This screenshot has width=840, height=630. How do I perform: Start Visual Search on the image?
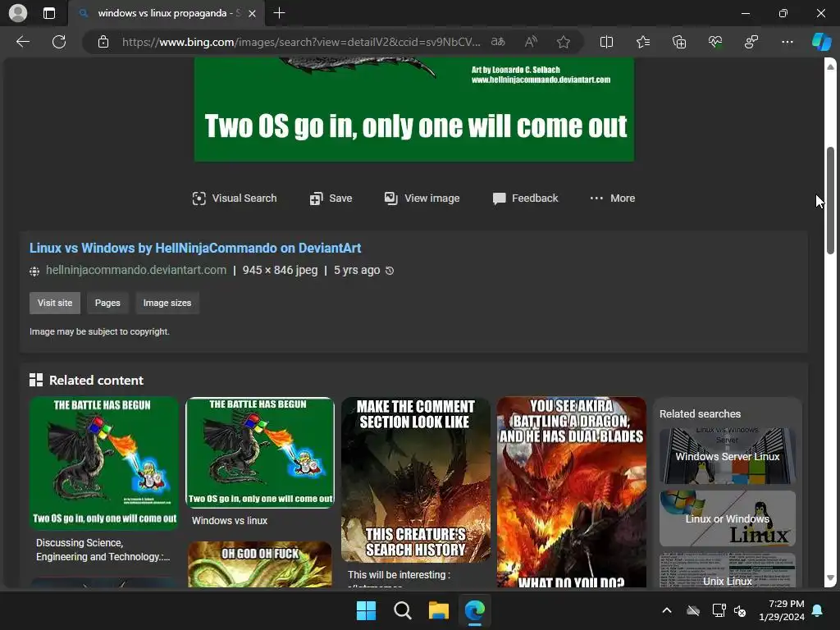pyautogui.click(x=234, y=199)
